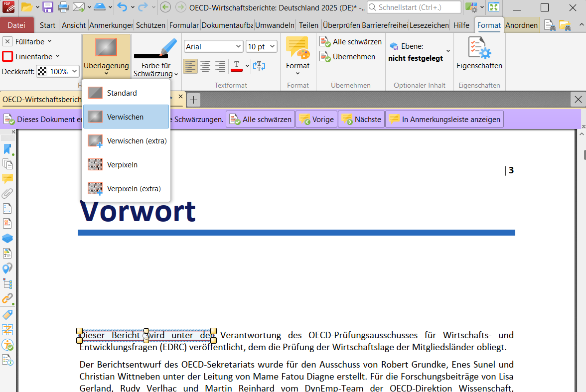Click Alle schwärzen in notification bar
The height and width of the screenshot is (392, 586).
[261, 120]
